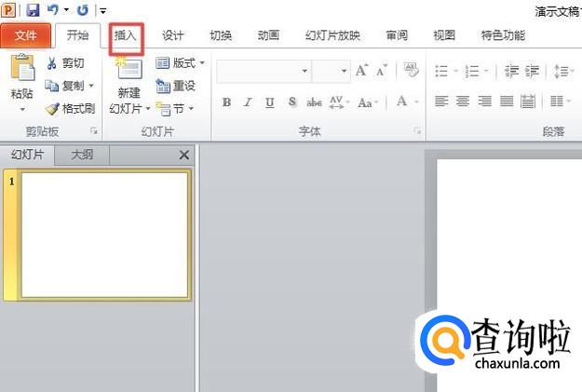582x392 pixels.
Task: Open the font name dropdown arrow
Action: tap(305, 71)
